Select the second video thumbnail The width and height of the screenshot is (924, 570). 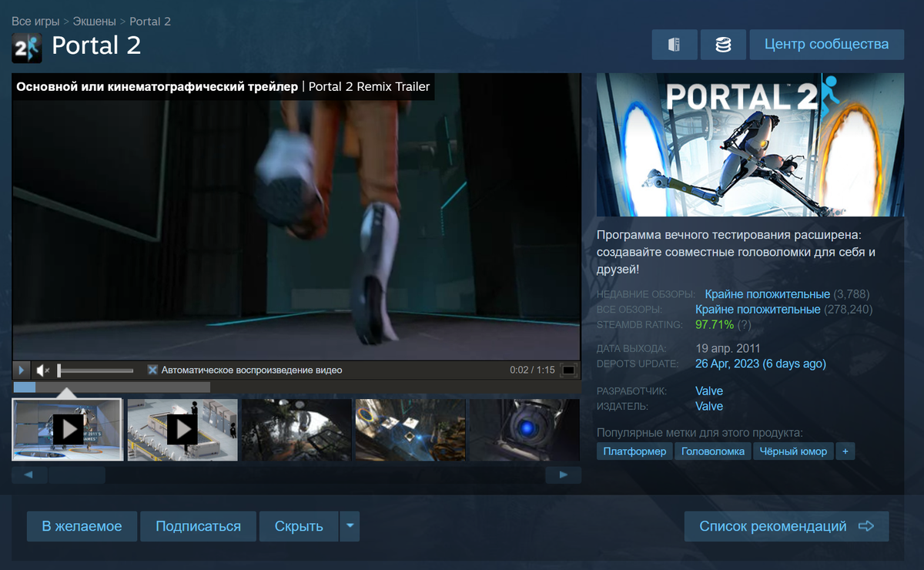(x=182, y=429)
